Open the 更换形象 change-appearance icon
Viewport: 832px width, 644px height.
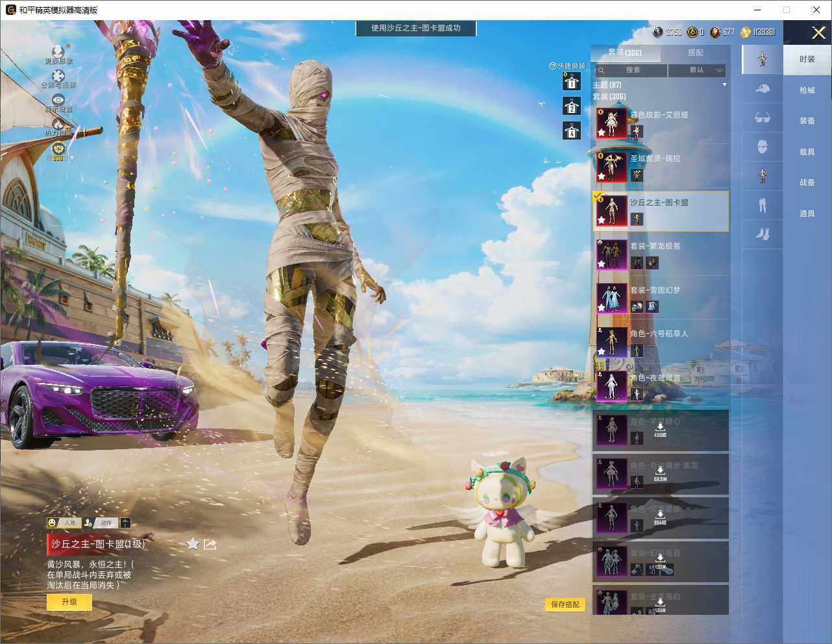[58, 51]
